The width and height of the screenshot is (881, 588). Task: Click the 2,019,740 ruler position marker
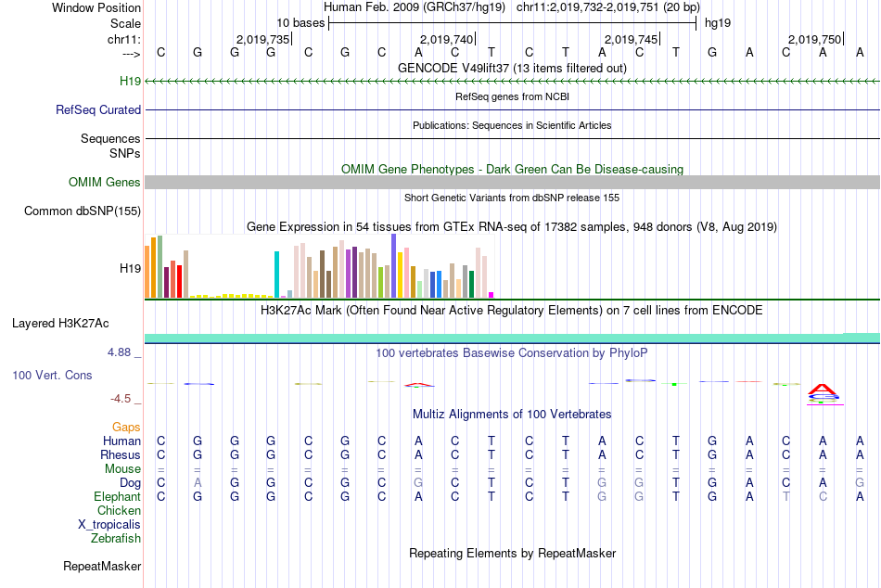point(448,39)
